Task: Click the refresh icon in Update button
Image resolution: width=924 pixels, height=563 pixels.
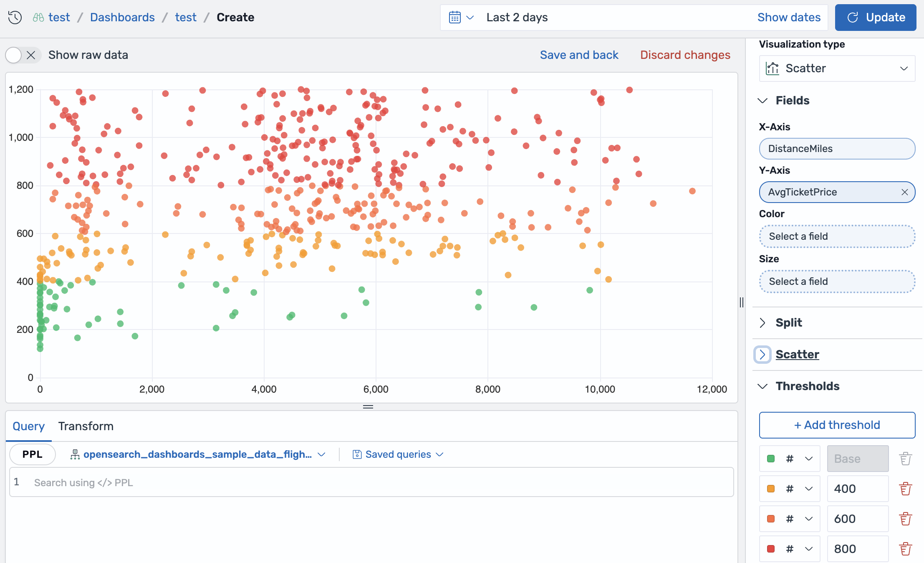Action: point(853,18)
